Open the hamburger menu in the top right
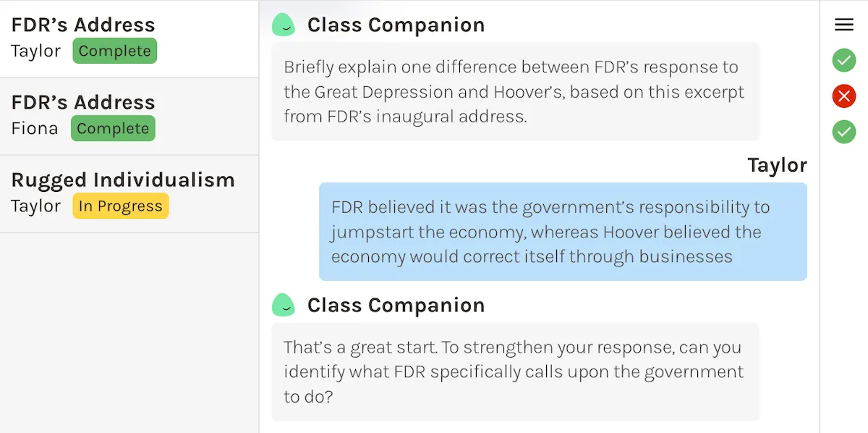 click(843, 24)
